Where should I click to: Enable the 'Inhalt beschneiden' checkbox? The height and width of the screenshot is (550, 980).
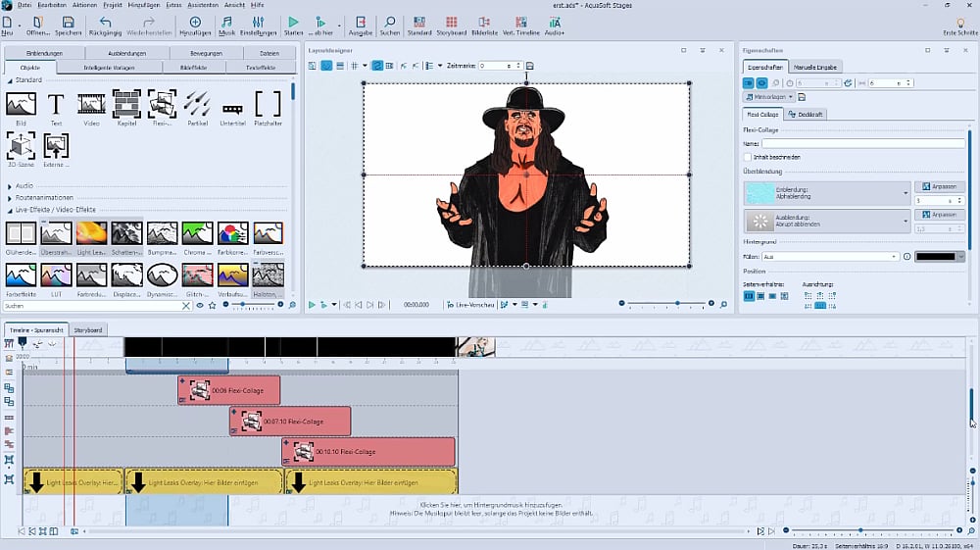point(748,157)
